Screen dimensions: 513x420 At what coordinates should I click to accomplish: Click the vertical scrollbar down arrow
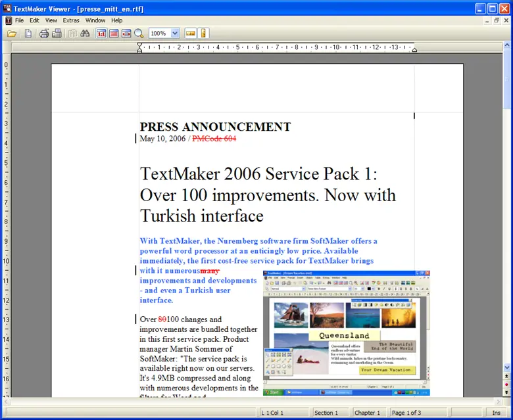tap(507, 367)
